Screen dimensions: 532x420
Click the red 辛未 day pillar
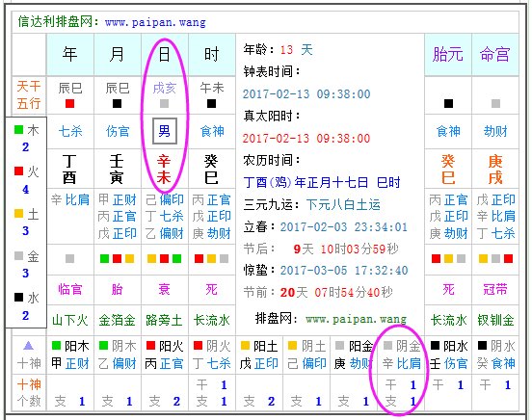tap(164, 169)
